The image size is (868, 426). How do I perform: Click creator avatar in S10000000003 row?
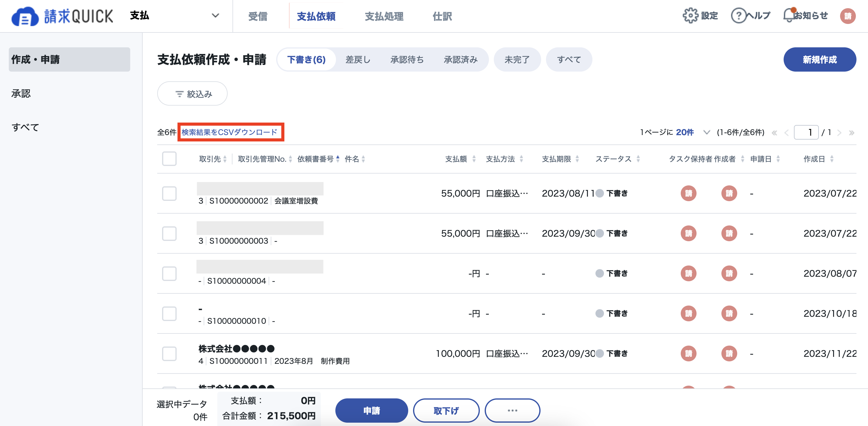729,233
